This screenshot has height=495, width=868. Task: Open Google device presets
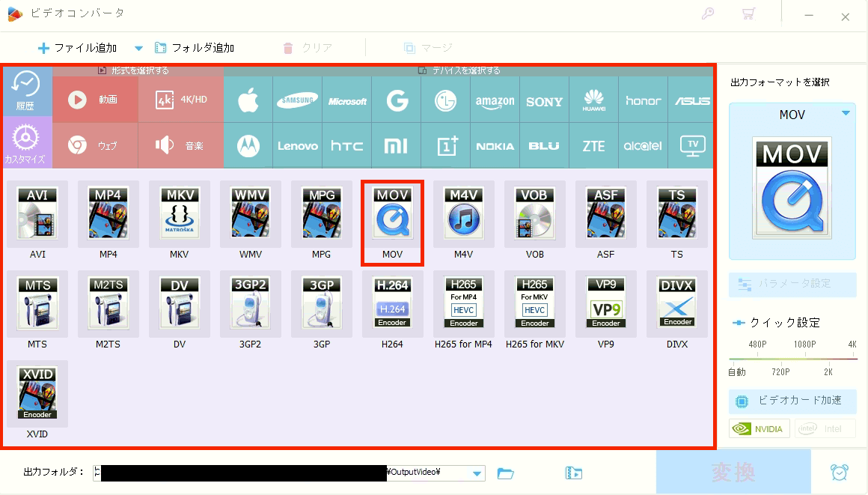coord(397,100)
